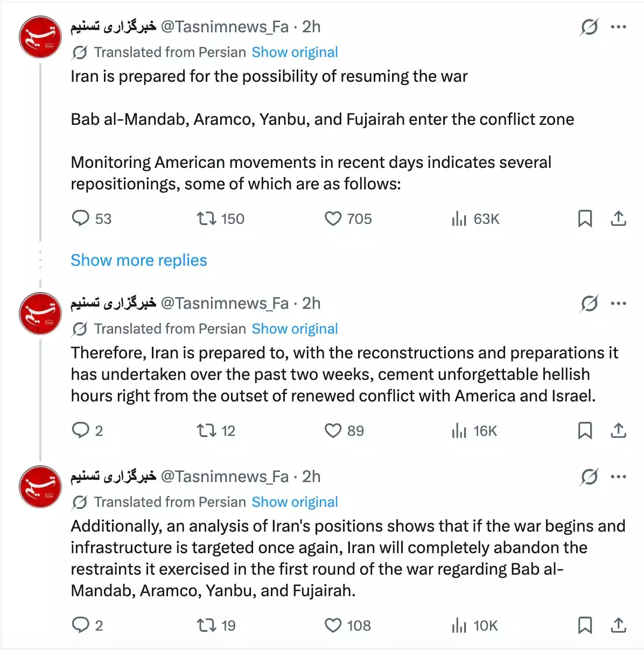The width and height of the screenshot is (644, 650).
Task: Toggle Grok translation icon on third tweet
Action: tap(589, 477)
